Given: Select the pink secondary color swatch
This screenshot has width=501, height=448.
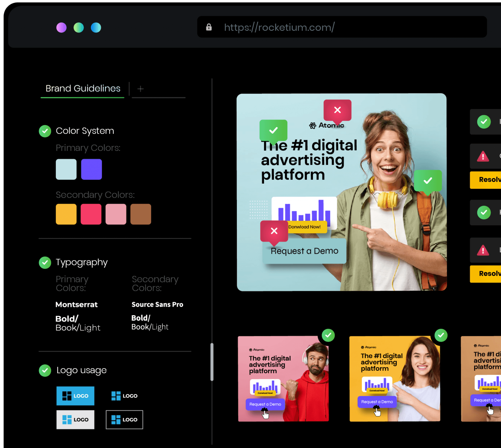Looking at the screenshot, I should point(116,214).
